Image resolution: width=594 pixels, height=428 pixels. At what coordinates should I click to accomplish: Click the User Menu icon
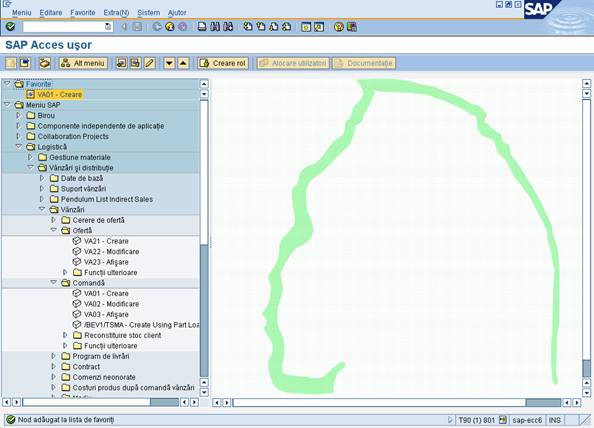coord(11,63)
